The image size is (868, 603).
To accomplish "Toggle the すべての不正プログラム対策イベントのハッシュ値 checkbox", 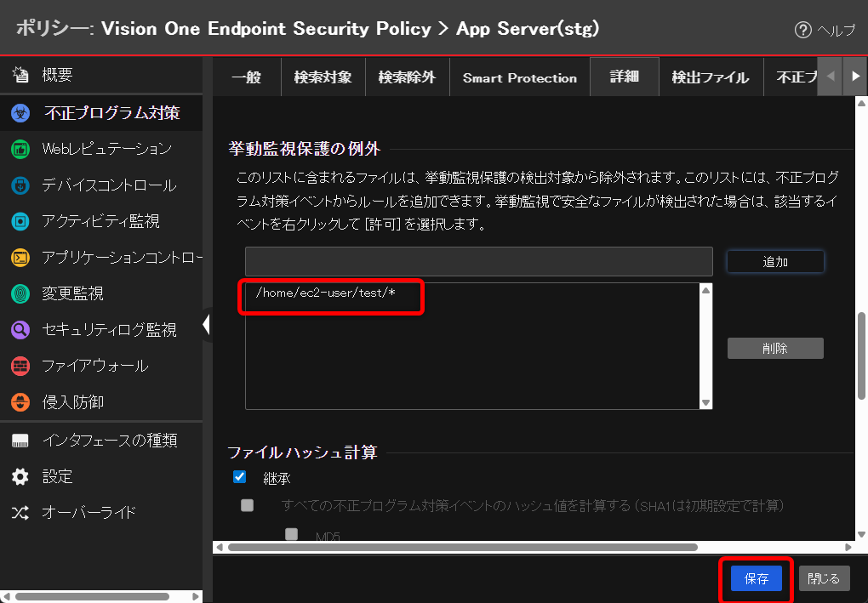I will pos(247,505).
